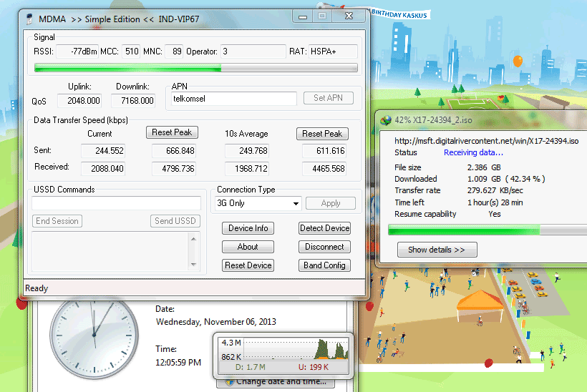Open Device Info

pyautogui.click(x=248, y=228)
